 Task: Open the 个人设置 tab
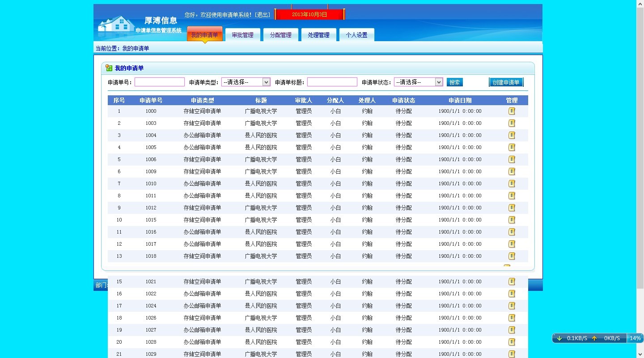pos(356,34)
